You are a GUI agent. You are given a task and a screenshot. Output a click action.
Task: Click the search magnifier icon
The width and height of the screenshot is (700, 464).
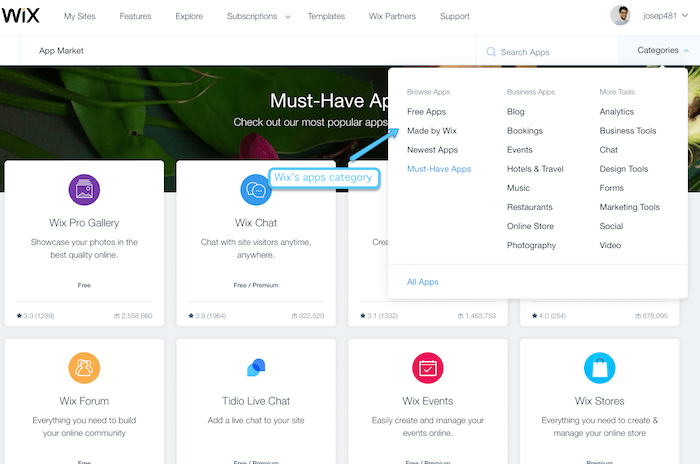pyautogui.click(x=491, y=52)
